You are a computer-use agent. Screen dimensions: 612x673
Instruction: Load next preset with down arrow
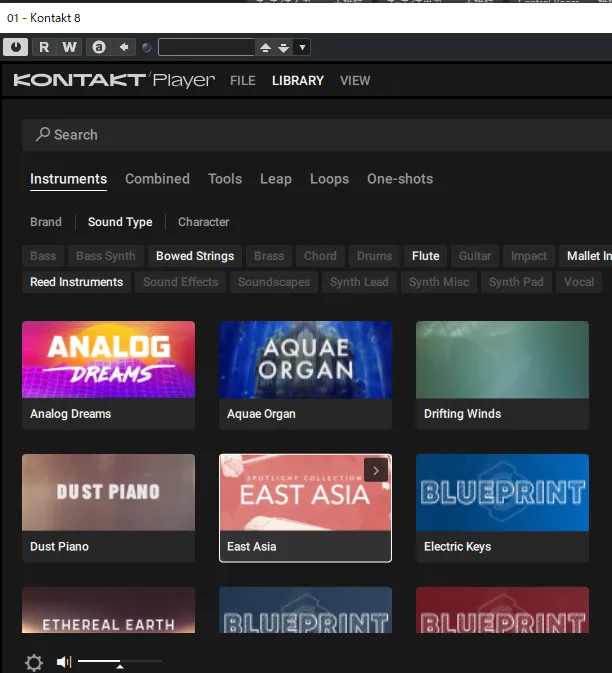coord(283,47)
